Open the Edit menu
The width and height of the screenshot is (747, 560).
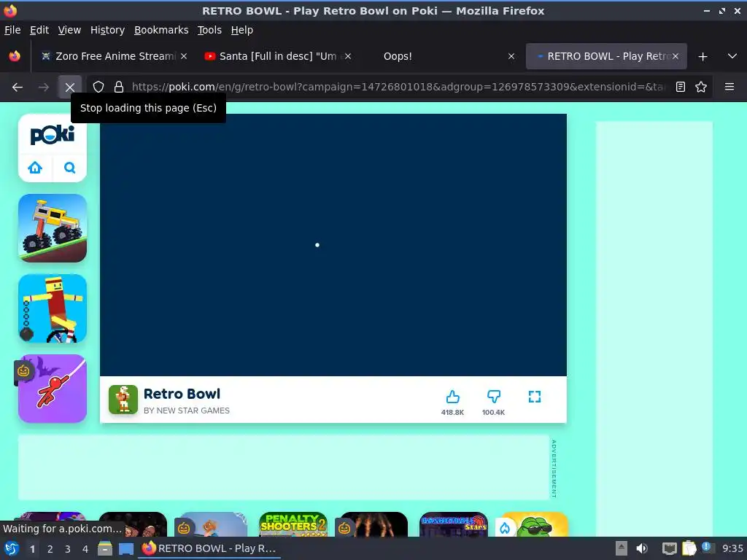[x=39, y=30]
